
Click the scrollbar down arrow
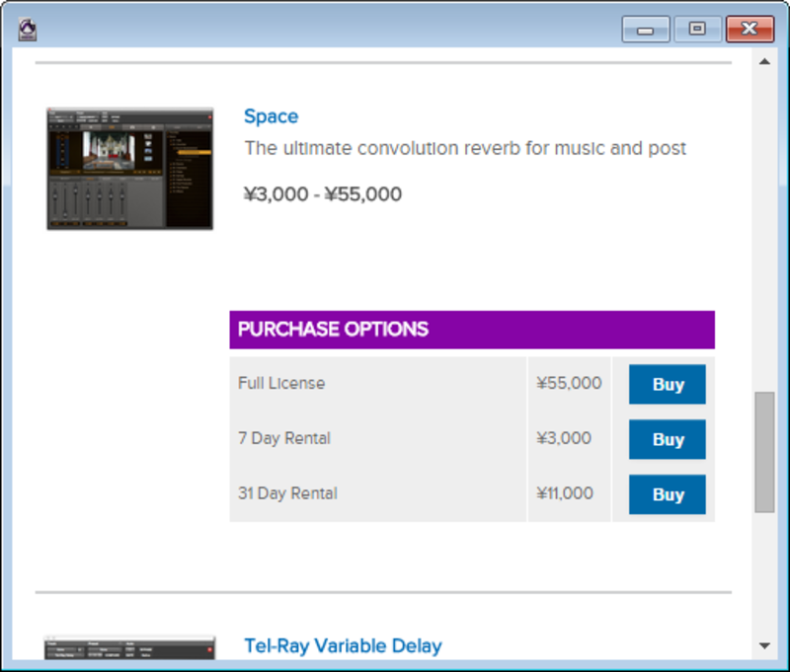(x=764, y=645)
